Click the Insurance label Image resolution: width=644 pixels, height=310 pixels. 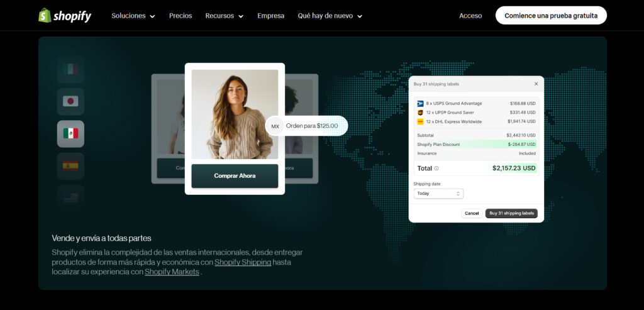click(x=427, y=153)
